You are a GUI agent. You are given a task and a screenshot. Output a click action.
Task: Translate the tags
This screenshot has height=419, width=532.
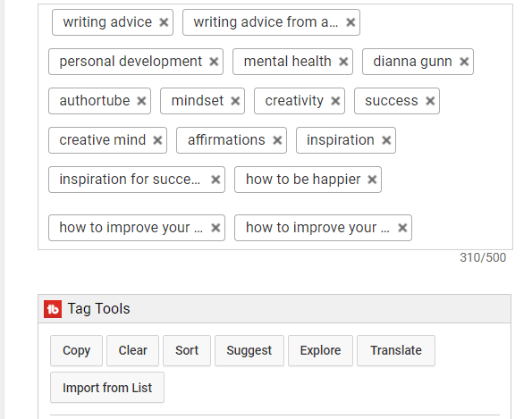pos(396,350)
